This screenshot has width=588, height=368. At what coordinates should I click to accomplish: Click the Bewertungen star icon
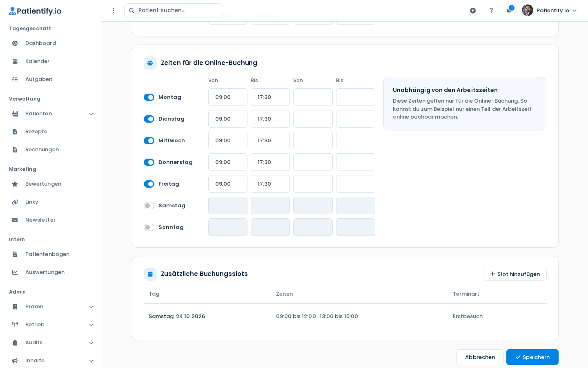pos(15,184)
